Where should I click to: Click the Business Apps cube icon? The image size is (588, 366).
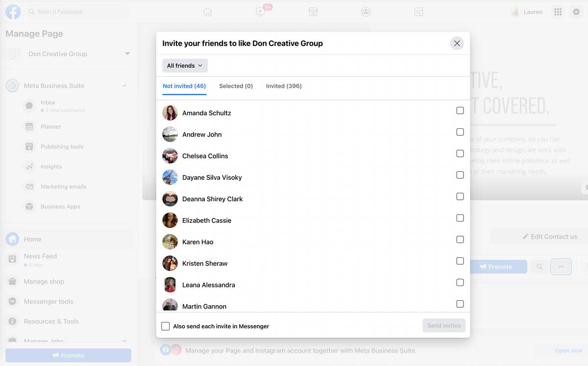(29, 207)
